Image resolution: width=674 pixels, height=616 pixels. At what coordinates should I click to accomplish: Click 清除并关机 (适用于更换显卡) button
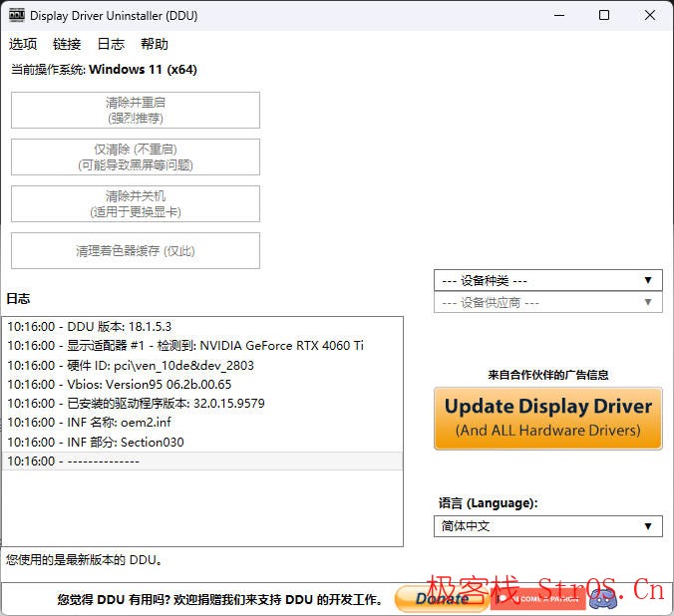(x=136, y=203)
